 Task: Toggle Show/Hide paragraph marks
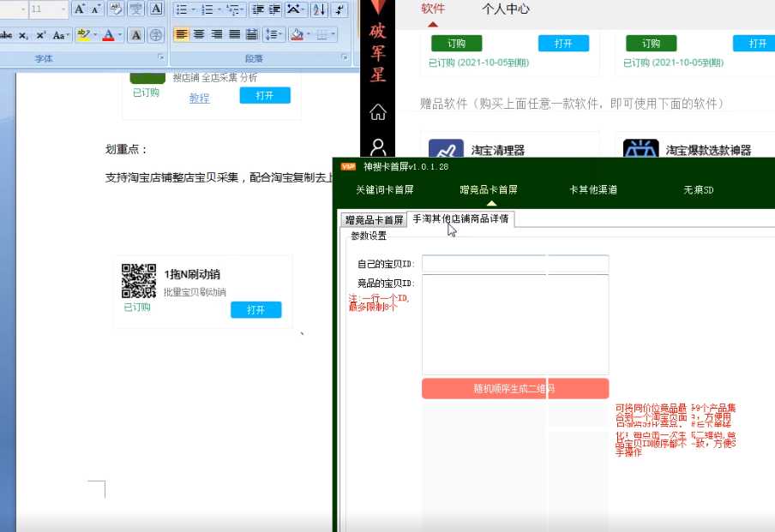(x=339, y=9)
